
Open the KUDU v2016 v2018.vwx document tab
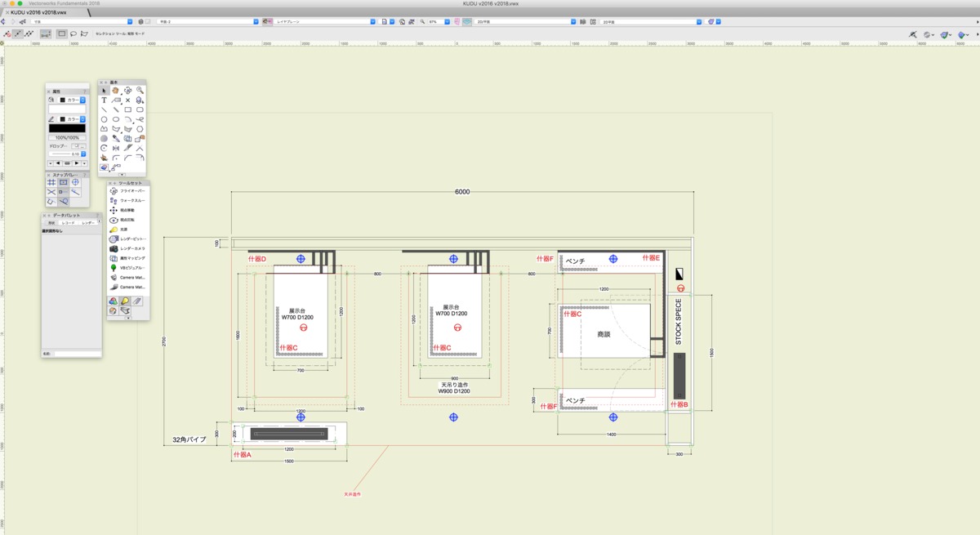(x=38, y=12)
